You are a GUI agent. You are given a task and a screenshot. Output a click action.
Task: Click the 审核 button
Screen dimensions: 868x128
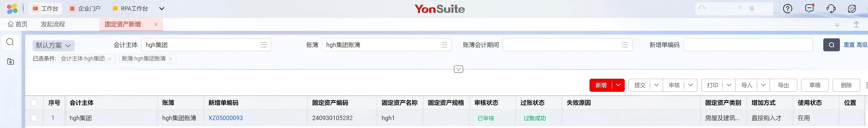coord(674,85)
